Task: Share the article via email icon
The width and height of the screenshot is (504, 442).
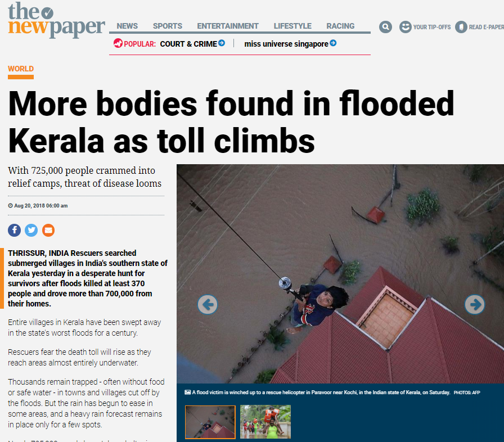Action: click(48, 231)
